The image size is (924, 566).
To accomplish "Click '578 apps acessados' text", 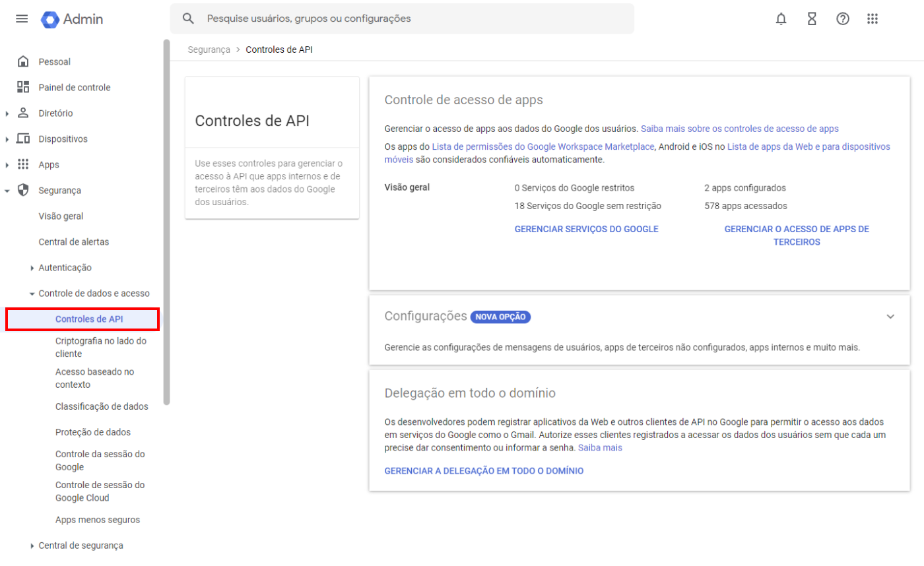I will 745,206.
